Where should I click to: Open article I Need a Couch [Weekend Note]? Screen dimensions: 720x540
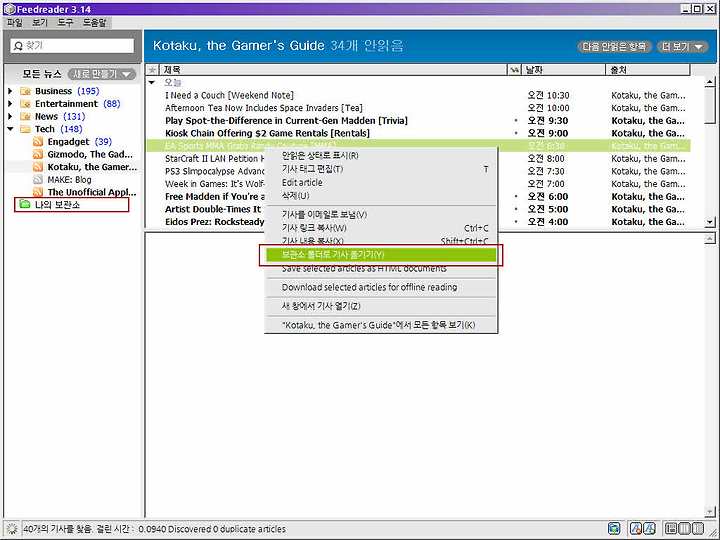pos(230,96)
